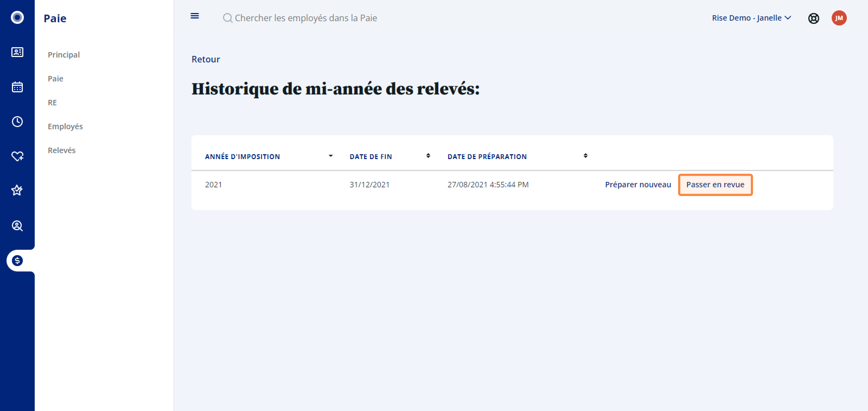This screenshot has height=411, width=868.
Task: Click the Date de fin column header
Action: pyautogui.click(x=371, y=156)
